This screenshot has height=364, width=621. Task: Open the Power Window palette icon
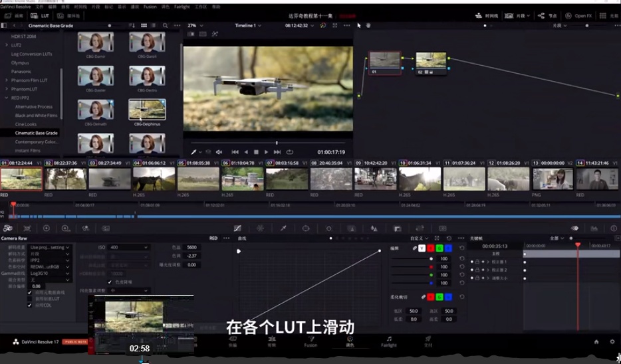pyautogui.click(x=306, y=228)
